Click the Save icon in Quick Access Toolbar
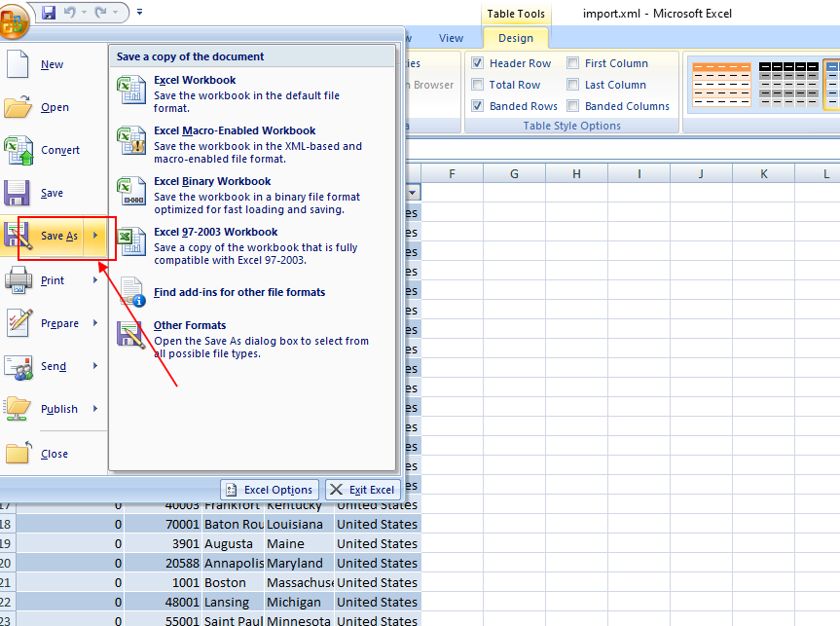840x626 pixels. point(49,12)
